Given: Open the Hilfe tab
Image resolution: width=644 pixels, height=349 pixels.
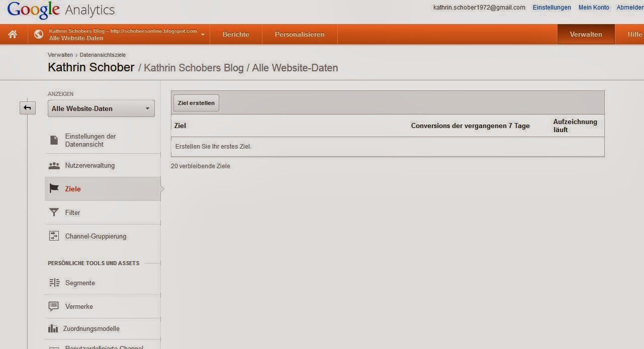Looking at the screenshot, I should point(634,35).
